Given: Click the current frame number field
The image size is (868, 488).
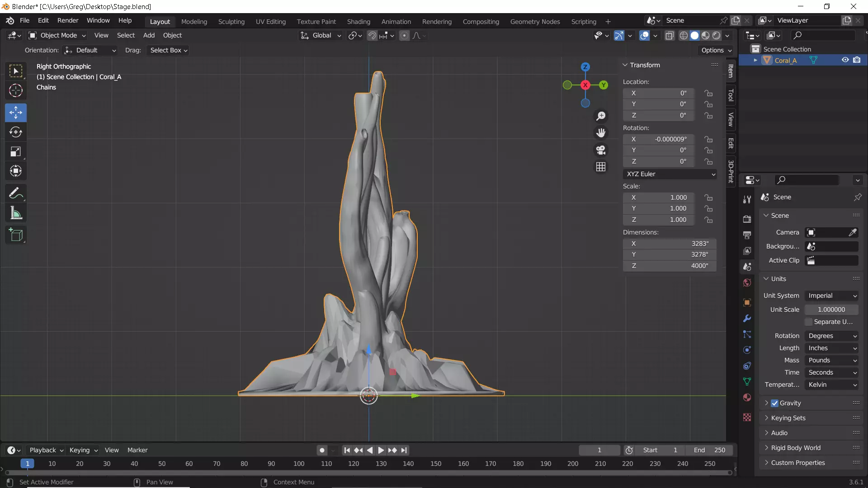Looking at the screenshot, I should coord(599,450).
